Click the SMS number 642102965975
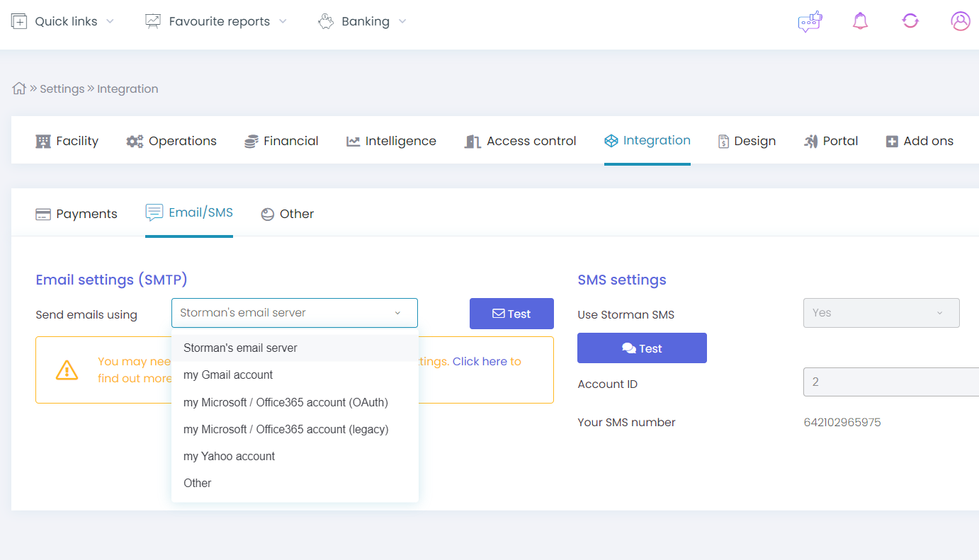 (x=842, y=423)
